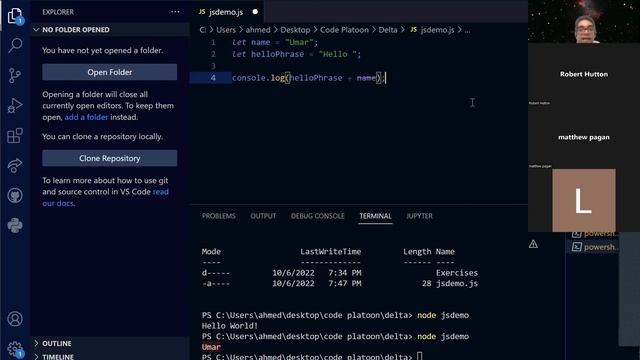640x360 pixels.
Task: Click 'helloPhrase' in the console.log line
Action: [316, 78]
